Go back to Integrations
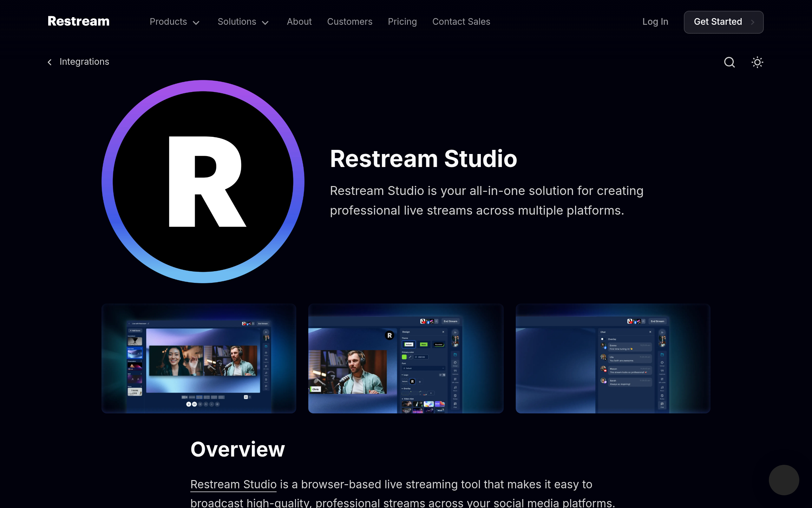The width and height of the screenshot is (812, 508). pos(84,62)
